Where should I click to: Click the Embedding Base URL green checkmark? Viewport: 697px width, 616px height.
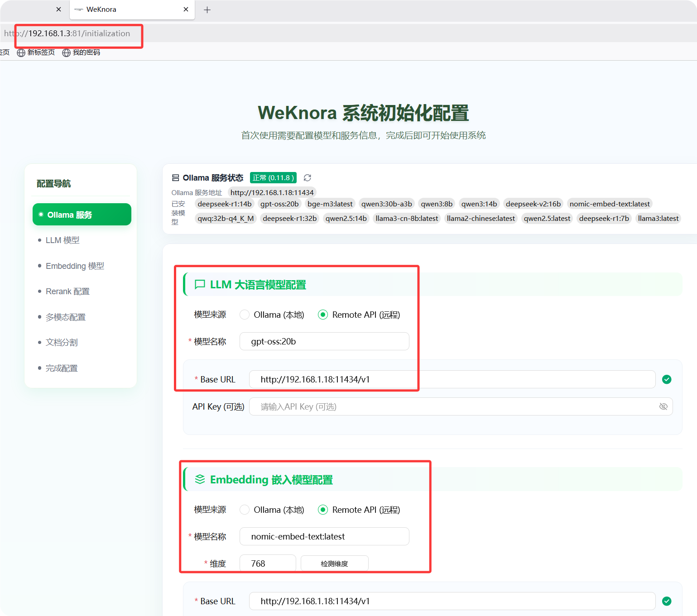point(666,601)
